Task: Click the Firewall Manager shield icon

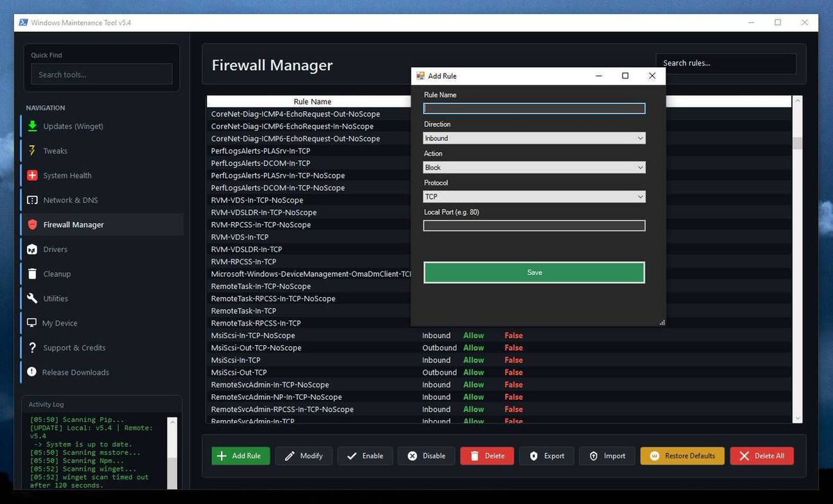Action: click(33, 225)
